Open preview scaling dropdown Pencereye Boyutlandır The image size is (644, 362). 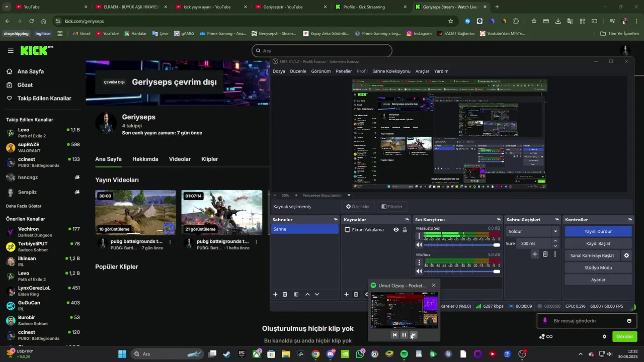pyautogui.click(x=326, y=195)
